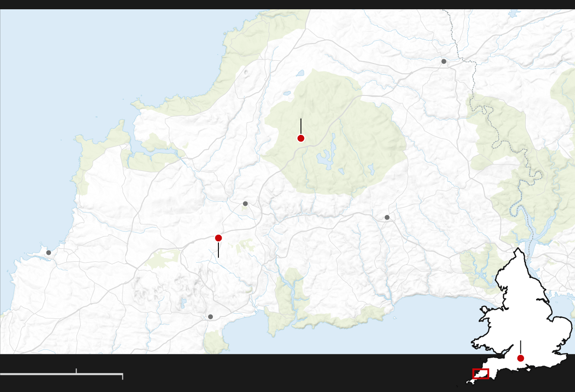
Task: Click the red marker on the England inset map
Action: click(x=521, y=358)
